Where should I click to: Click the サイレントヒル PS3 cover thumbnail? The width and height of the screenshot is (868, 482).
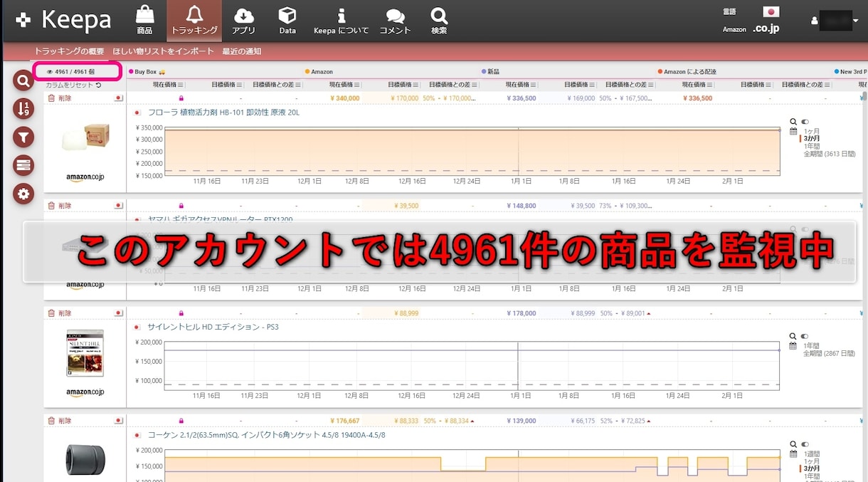[85, 353]
